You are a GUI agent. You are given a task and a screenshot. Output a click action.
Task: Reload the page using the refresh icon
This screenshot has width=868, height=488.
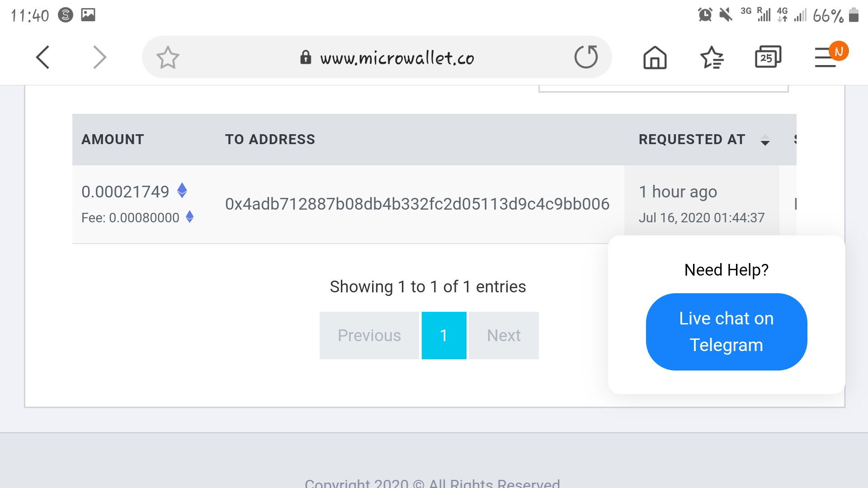[586, 57]
